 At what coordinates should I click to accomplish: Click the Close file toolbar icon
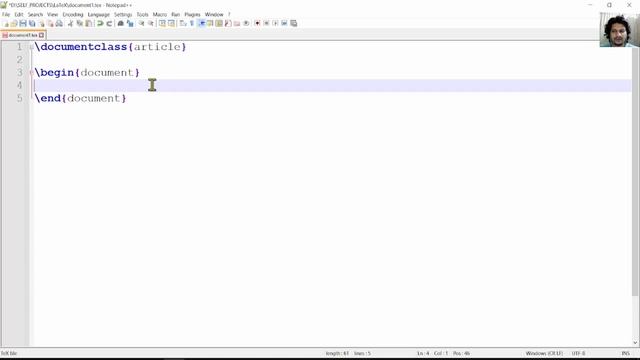point(41,23)
